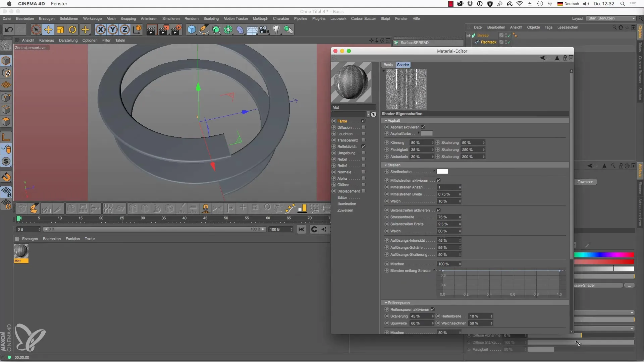Render the active view
The width and height of the screenshot is (644, 362).
(152, 30)
